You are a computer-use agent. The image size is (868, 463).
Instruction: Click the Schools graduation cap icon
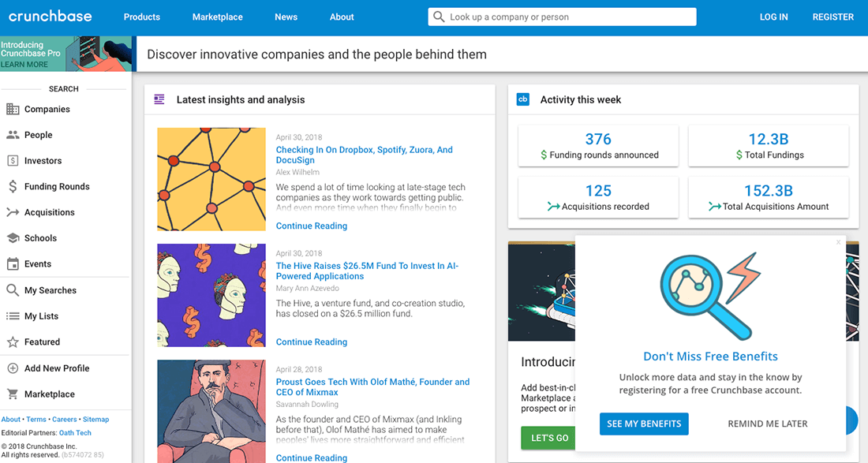pos(13,238)
